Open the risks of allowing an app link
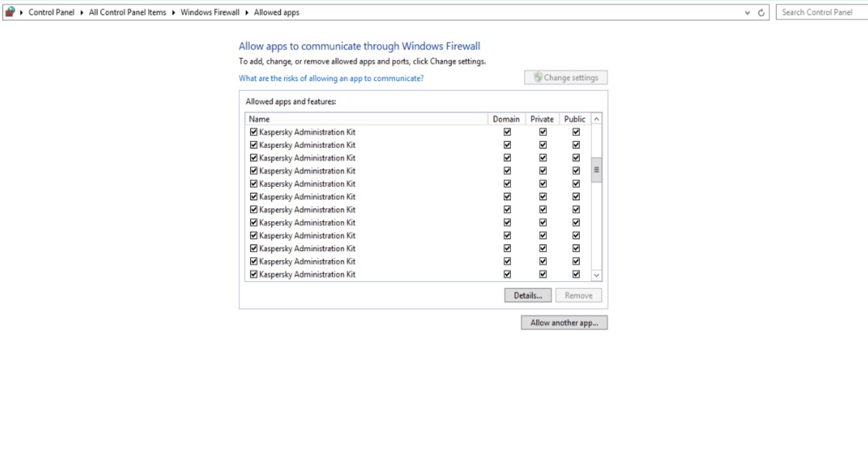 point(331,78)
